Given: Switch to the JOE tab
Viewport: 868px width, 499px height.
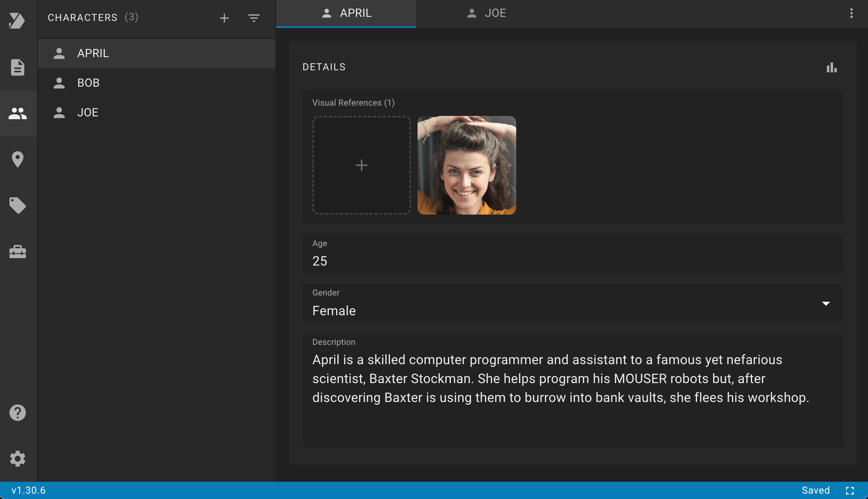Looking at the screenshot, I should 486,13.
